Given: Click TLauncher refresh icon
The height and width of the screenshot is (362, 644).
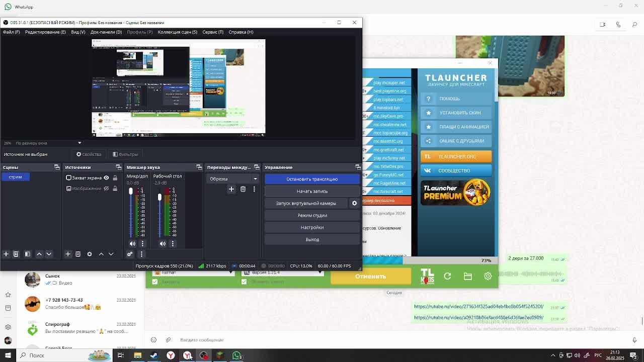Looking at the screenshot, I should [x=447, y=276].
